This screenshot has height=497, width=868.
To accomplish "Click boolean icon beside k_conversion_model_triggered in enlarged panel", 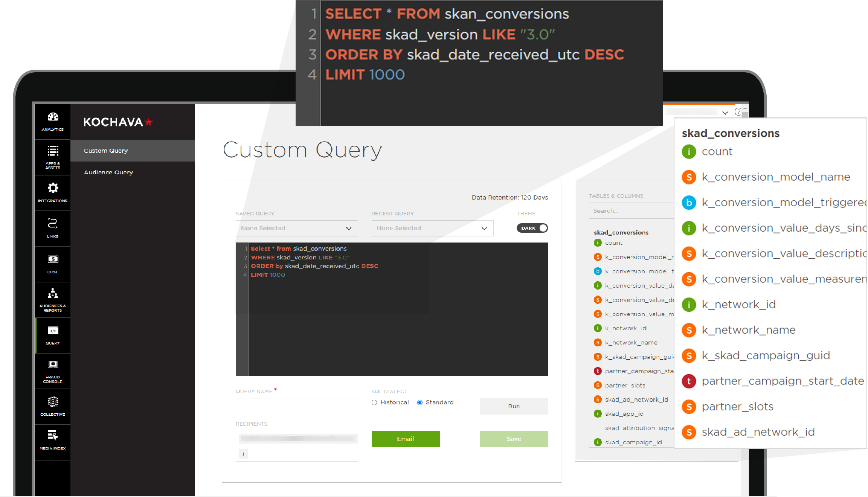I will point(689,203).
